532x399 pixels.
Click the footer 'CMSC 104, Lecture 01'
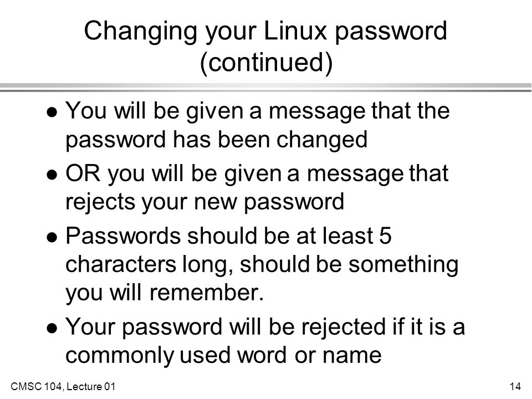pos(63,386)
